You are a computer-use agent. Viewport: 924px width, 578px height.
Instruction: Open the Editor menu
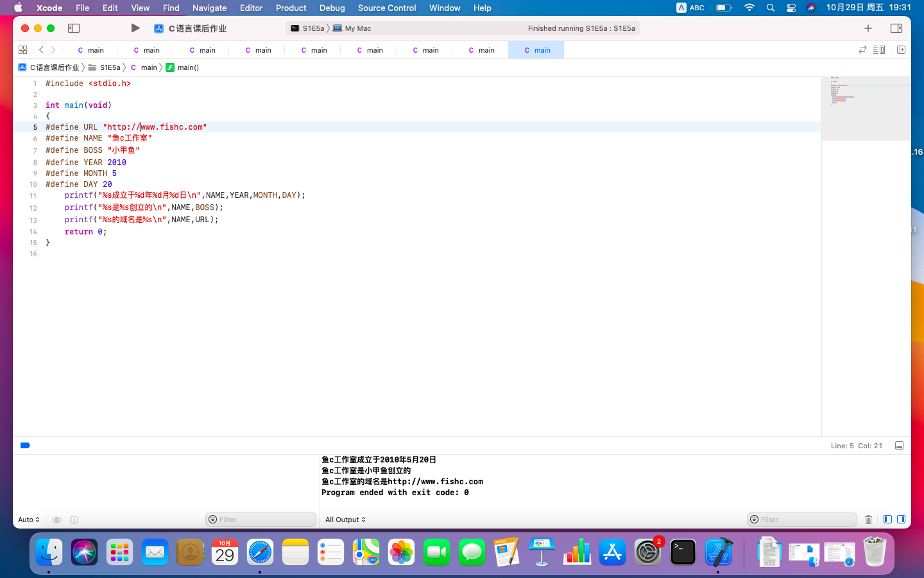pos(251,8)
